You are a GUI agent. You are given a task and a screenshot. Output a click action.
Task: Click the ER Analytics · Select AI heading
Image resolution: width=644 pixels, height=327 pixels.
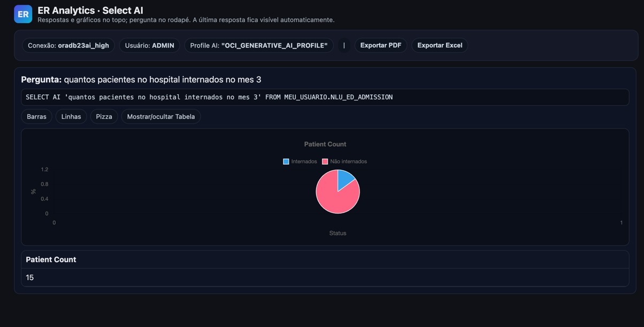[90, 10]
